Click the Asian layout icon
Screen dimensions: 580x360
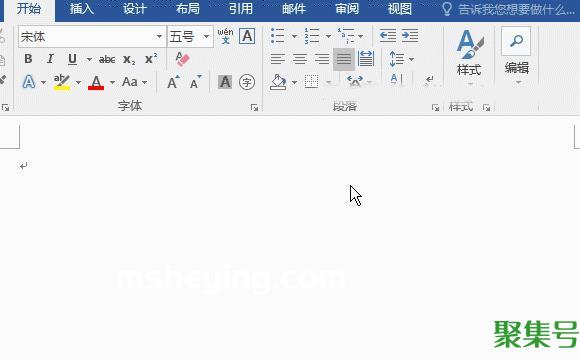point(355,81)
